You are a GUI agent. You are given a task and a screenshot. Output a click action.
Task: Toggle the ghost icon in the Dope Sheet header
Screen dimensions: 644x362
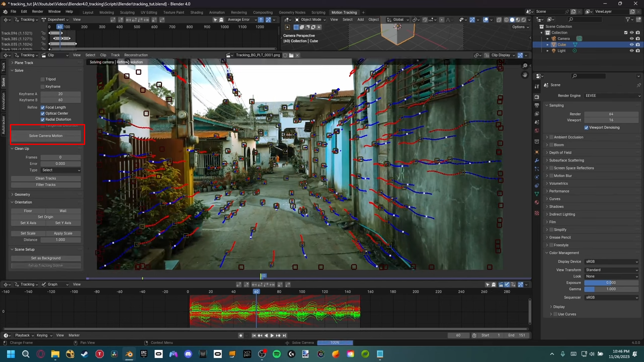(x=221, y=20)
